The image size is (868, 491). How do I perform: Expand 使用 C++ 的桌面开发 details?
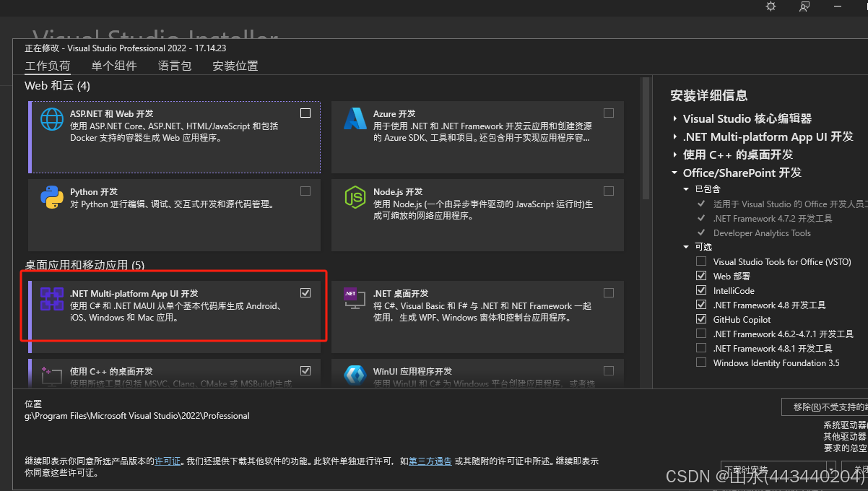pos(674,155)
